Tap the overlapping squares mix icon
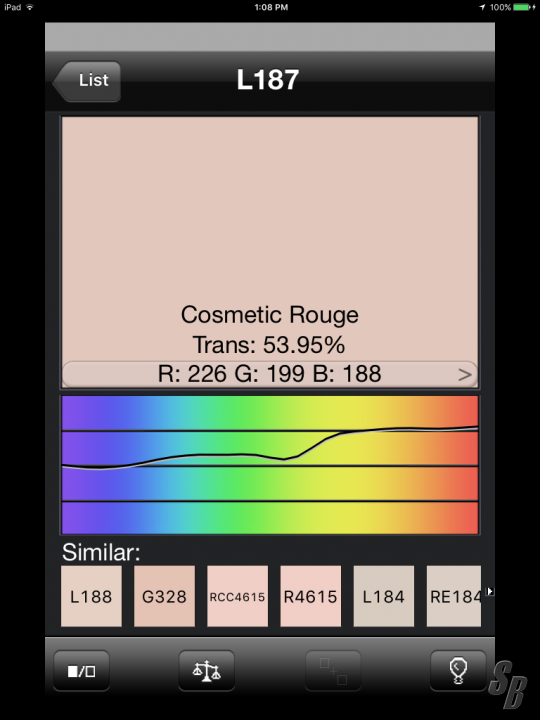 click(x=333, y=671)
